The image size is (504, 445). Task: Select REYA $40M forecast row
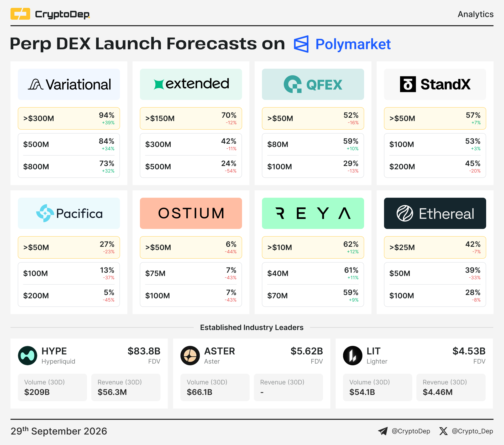313,273
